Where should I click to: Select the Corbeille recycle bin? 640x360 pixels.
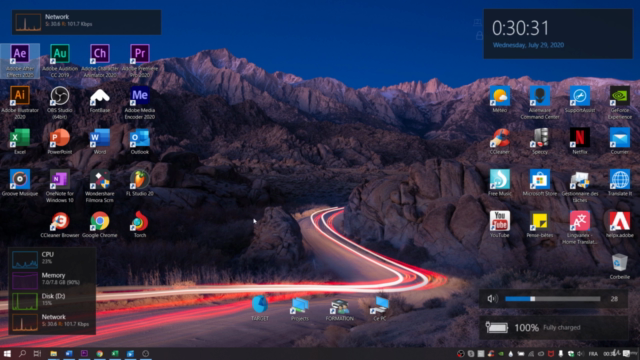620,266
